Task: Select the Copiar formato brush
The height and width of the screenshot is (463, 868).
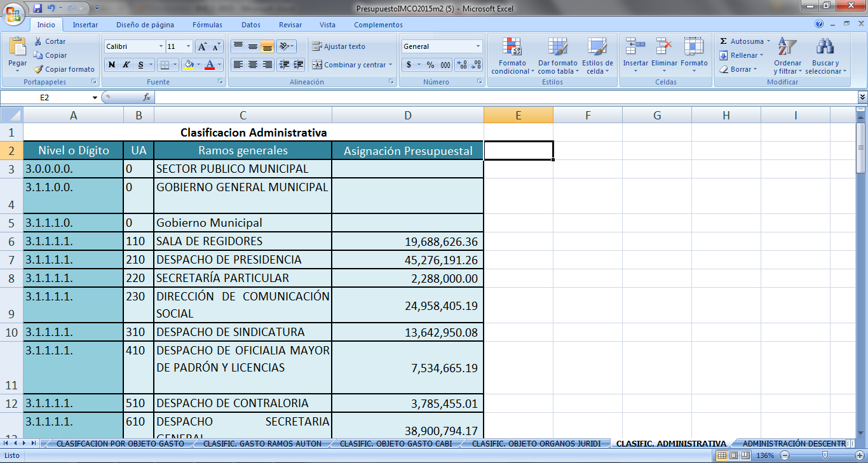Action: coord(38,69)
